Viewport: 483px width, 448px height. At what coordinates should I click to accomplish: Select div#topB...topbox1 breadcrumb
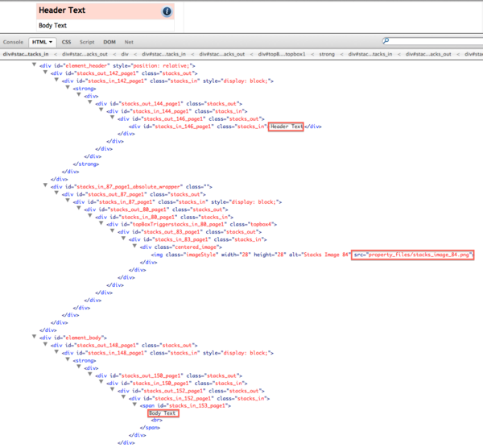[x=282, y=54]
